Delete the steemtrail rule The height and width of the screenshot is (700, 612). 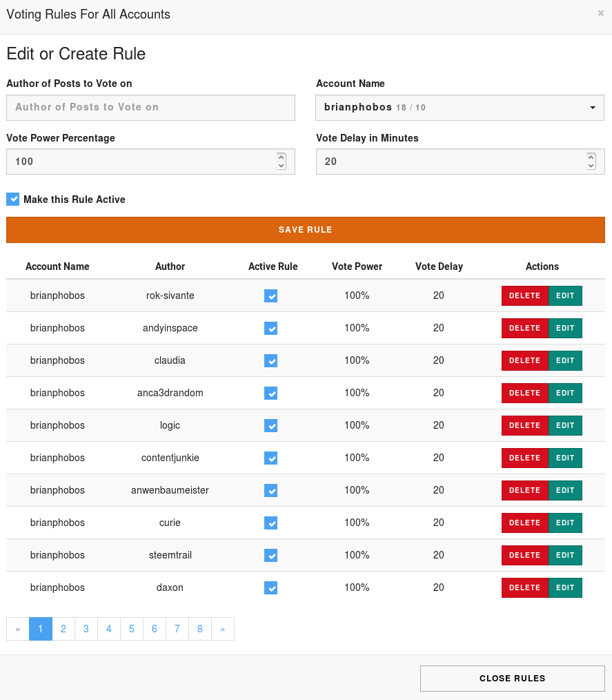pos(524,555)
